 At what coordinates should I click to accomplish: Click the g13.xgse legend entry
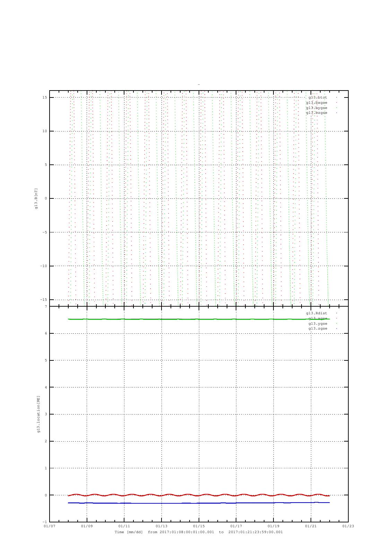tap(317, 318)
